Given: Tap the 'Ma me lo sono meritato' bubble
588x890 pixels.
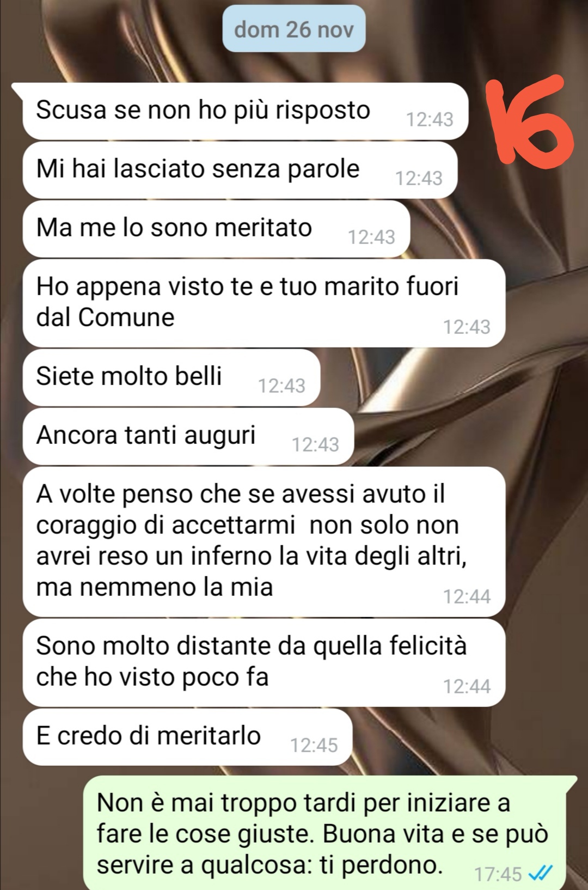Looking at the screenshot, I should pyautogui.click(x=216, y=229).
